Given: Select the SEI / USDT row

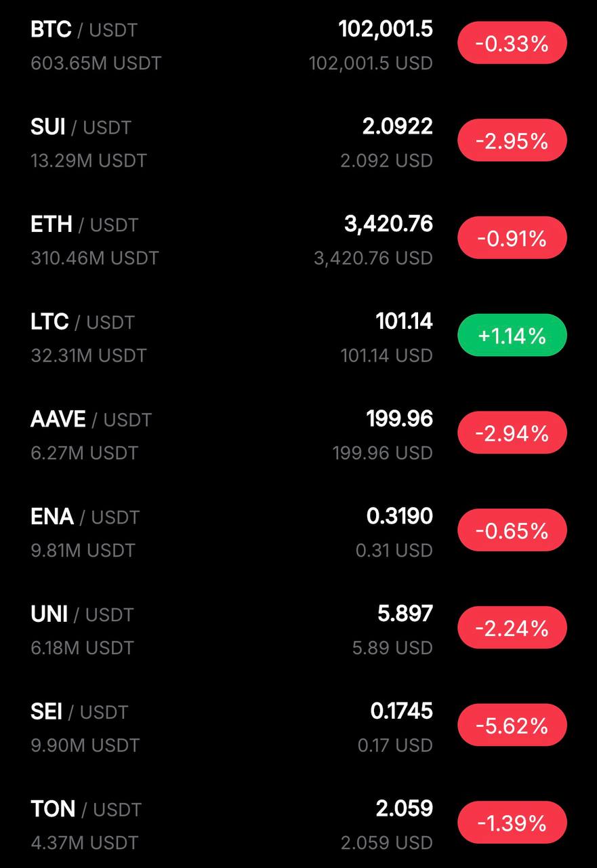Looking at the screenshot, I should click(80, 712).
